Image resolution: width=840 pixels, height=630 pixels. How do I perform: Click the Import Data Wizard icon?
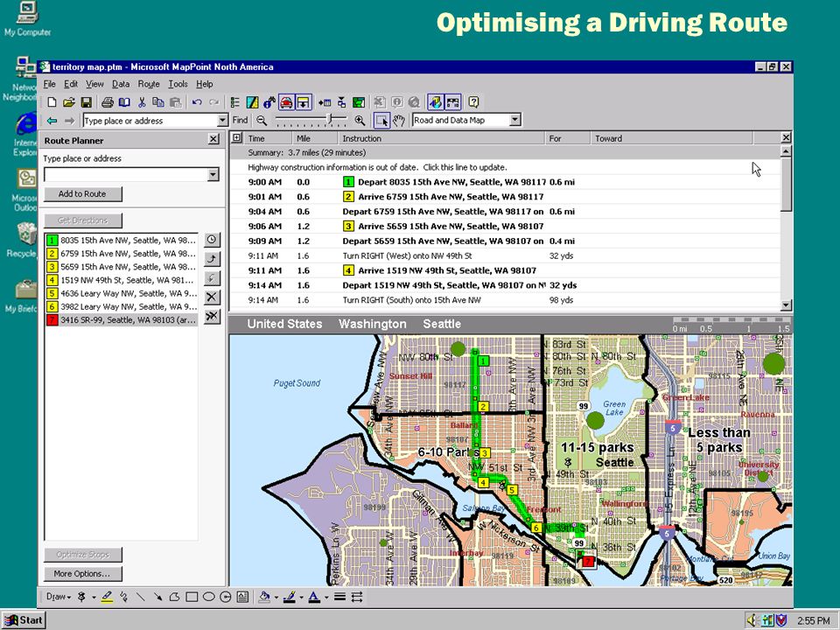click(325, 102)
